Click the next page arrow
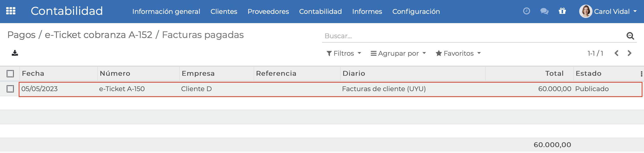This screenshot has height=153, width=644. tap(630, 53)
